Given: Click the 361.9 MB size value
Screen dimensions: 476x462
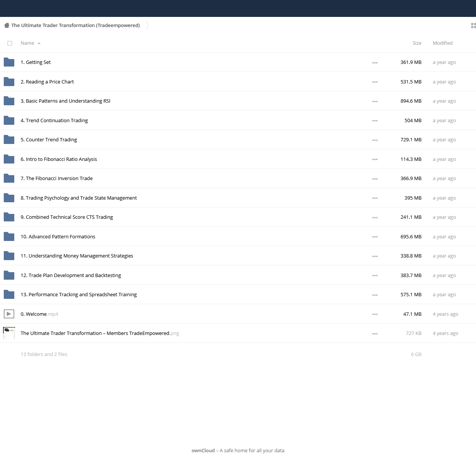Looking at the screenshot, I should (x=411, y=62).
